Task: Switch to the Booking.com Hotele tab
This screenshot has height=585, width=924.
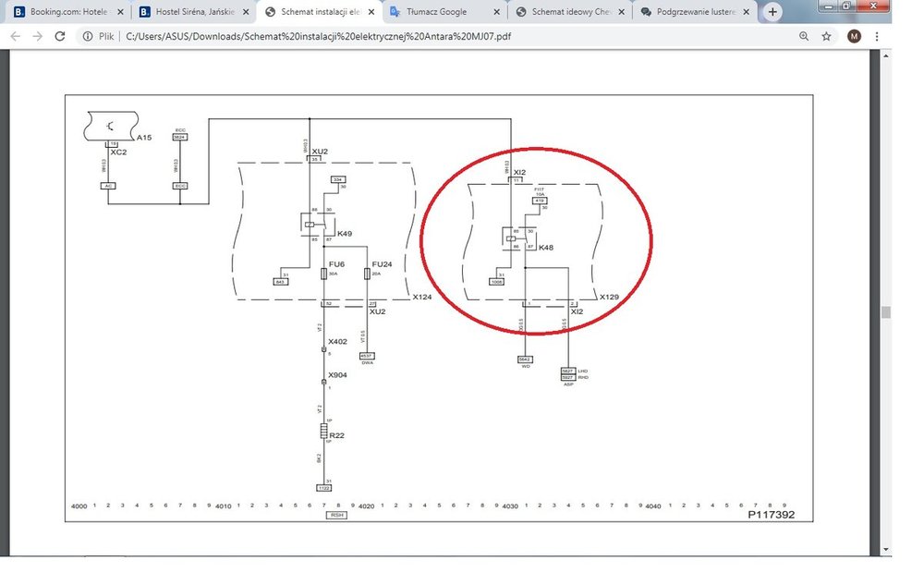Action: (65, 12)
